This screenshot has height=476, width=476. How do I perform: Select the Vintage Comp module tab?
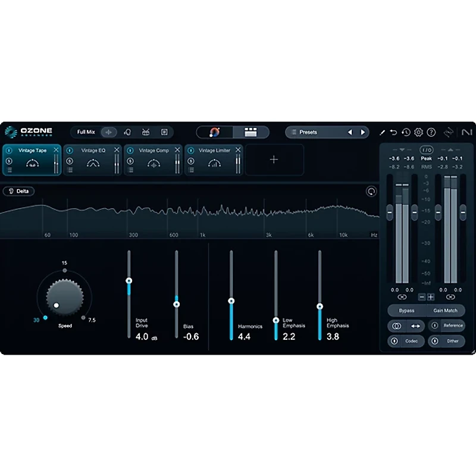pyautogui.click(x=154, y=159)
